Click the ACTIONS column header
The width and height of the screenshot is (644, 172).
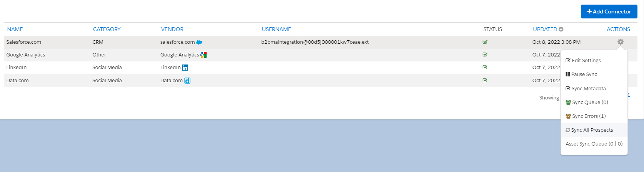619,29
